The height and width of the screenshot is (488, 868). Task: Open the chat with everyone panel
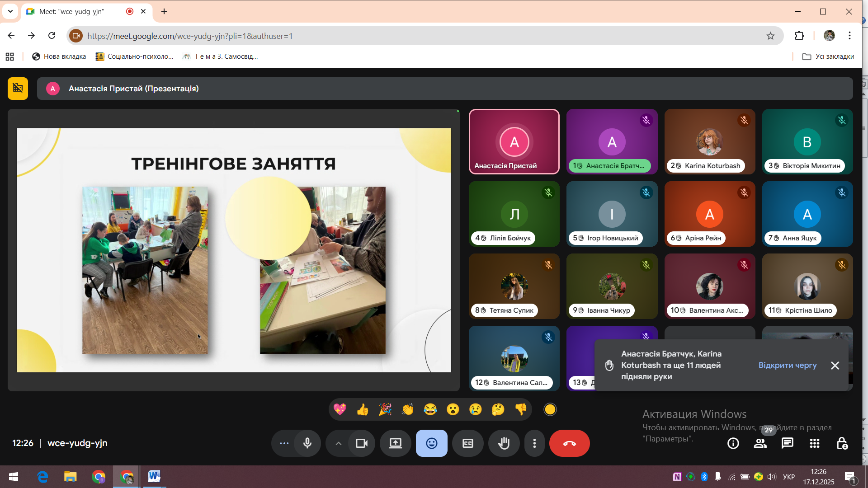787,443
